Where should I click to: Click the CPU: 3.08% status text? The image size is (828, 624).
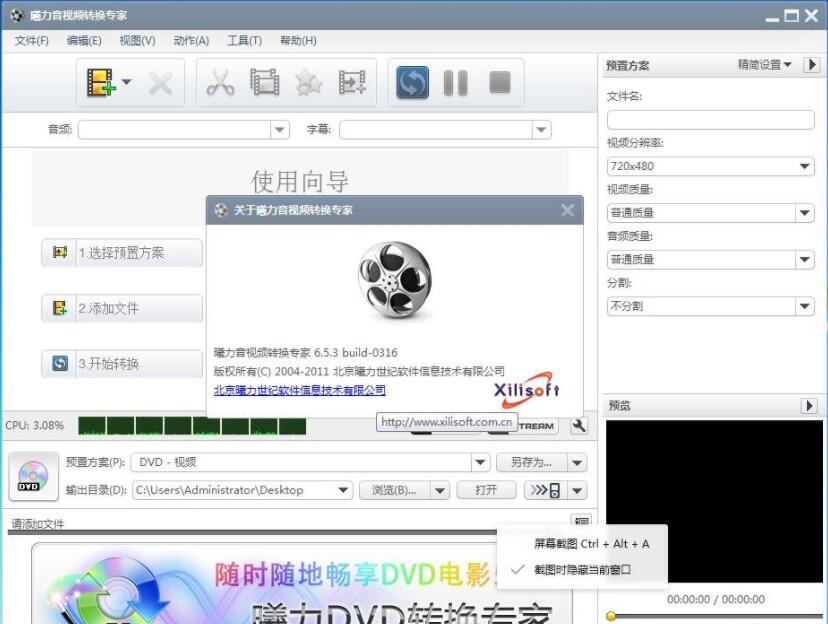(x=34, y=426)
